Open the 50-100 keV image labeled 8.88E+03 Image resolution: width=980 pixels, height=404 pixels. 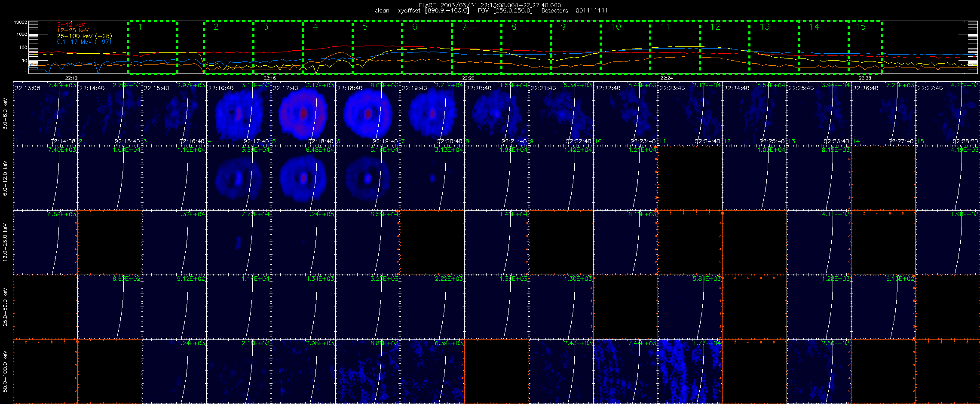coord(367,371)
